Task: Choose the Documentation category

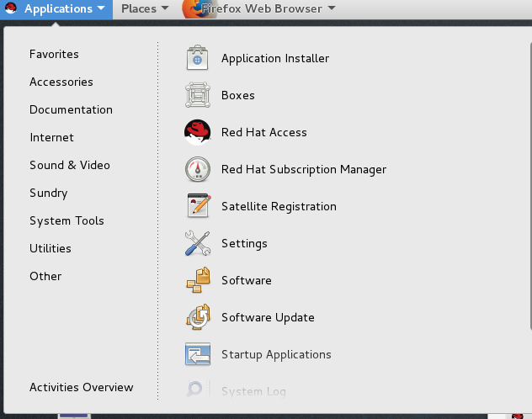Action: coord(71,110)
